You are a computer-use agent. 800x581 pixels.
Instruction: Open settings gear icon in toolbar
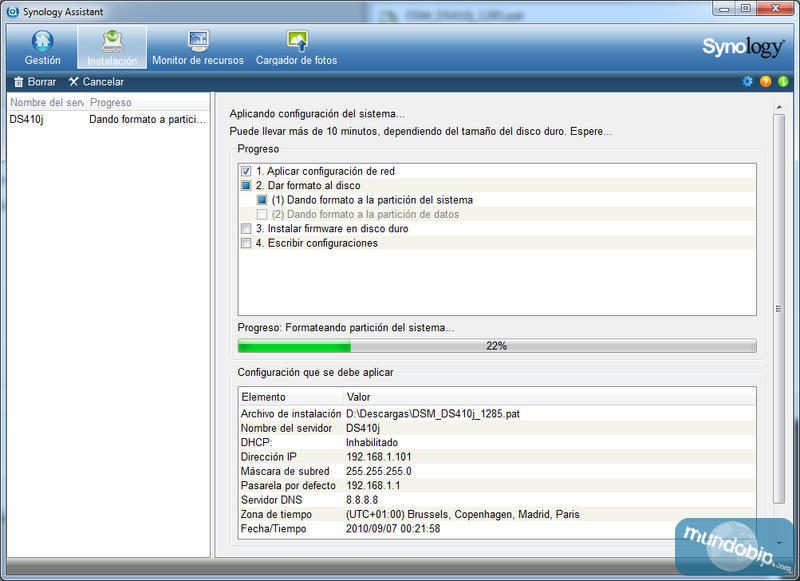point(747,81)
